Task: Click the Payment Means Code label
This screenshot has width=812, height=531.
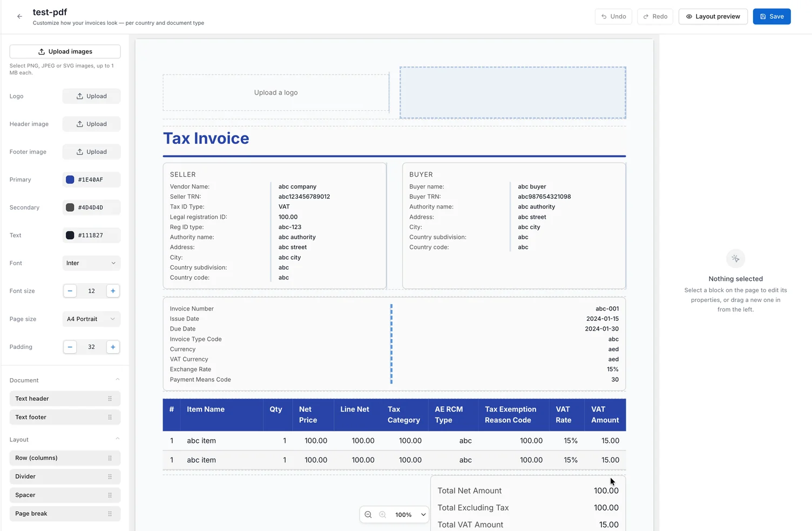Action: coord(200,380)
